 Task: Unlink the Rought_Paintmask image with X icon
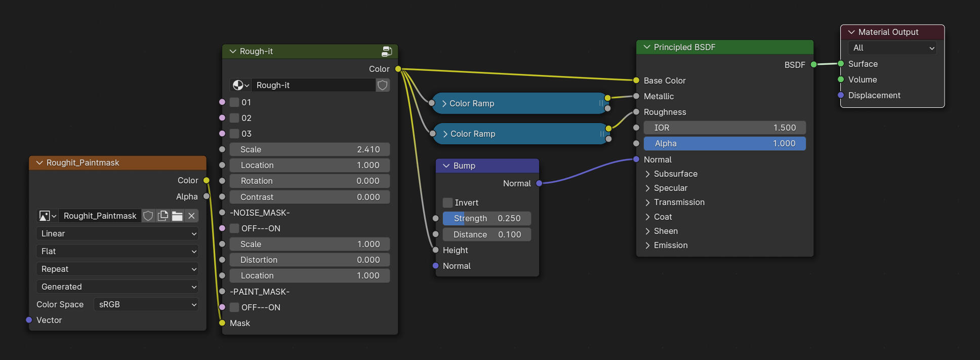click(191, 216)
